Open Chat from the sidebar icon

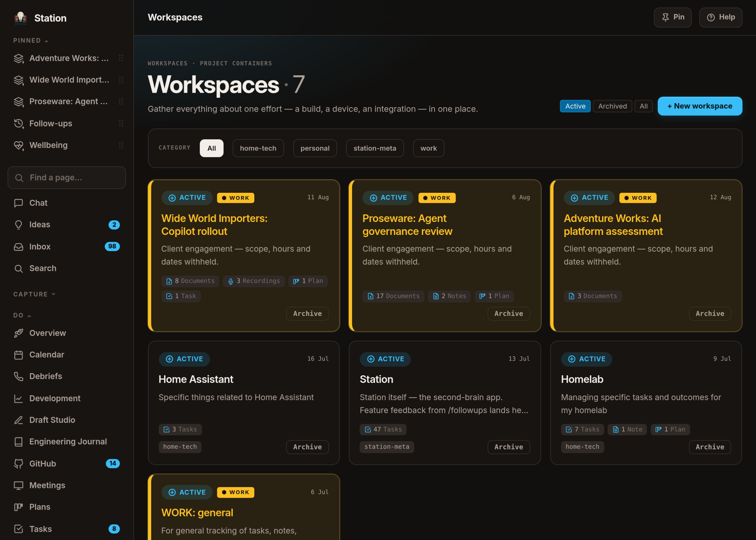[19, 203]
